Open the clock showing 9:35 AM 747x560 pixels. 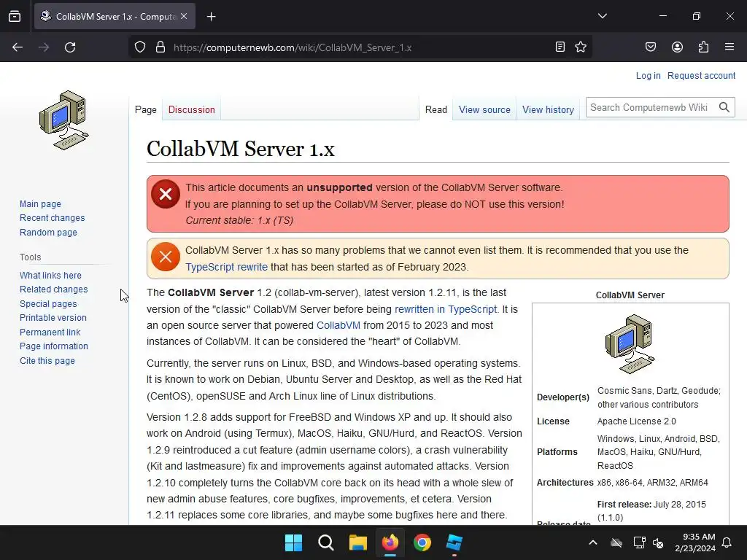[695, 542]
